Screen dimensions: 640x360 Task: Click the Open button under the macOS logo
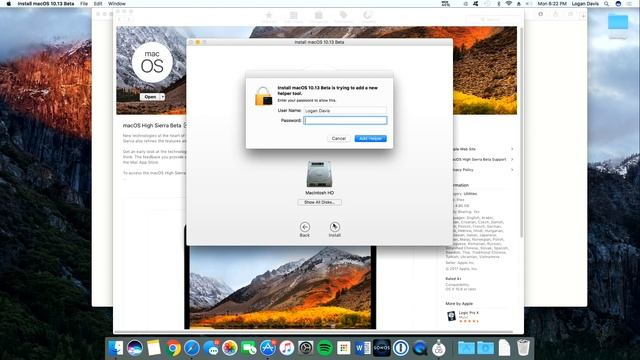(150, 97)
